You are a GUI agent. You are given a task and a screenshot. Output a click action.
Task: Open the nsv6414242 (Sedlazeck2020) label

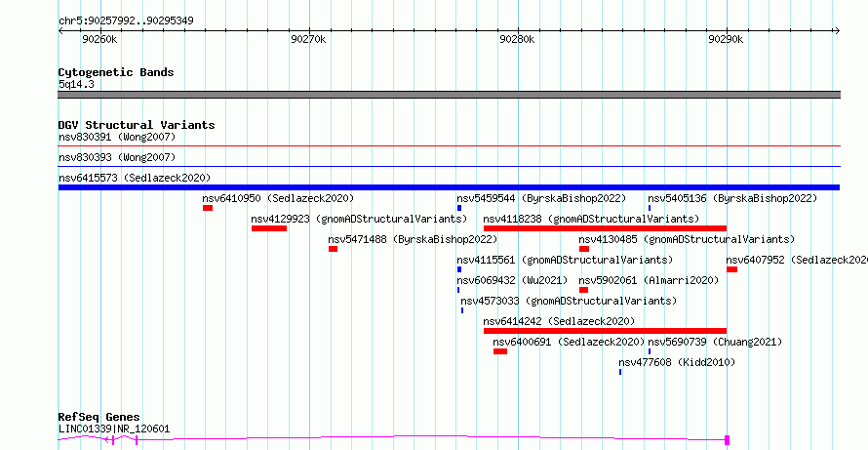[559, 321]
